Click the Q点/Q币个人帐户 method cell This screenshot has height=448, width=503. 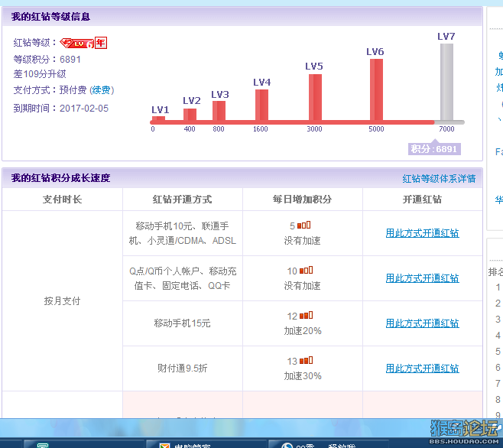tap(182, 278)
